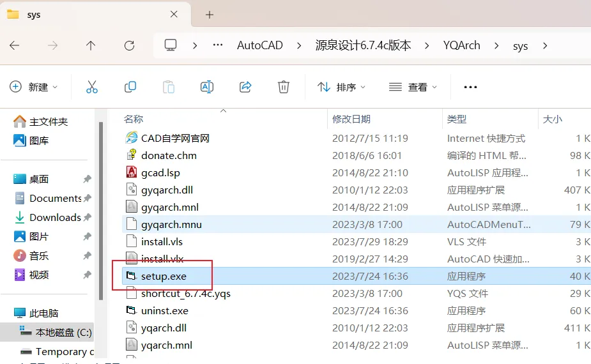Expand chevron after AutoCAD in path
591x364 pixels.
click(299, 45)
